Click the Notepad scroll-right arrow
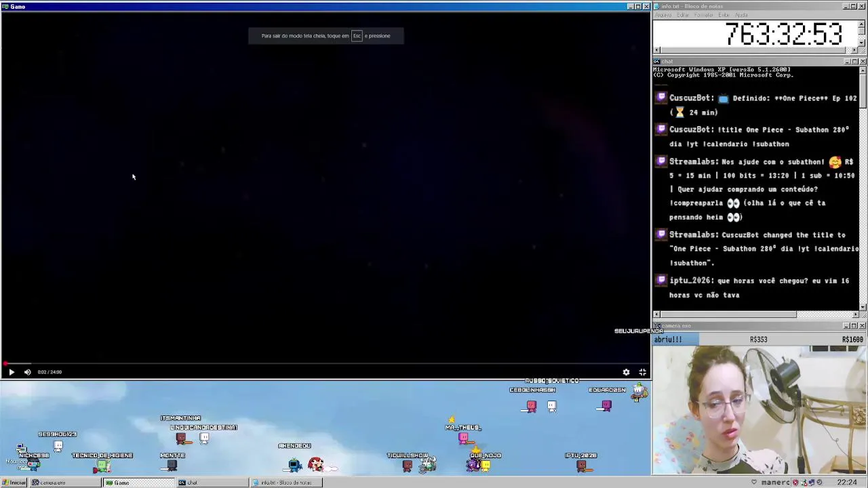The width and height of the screenshot is (868, 488). 856,50
